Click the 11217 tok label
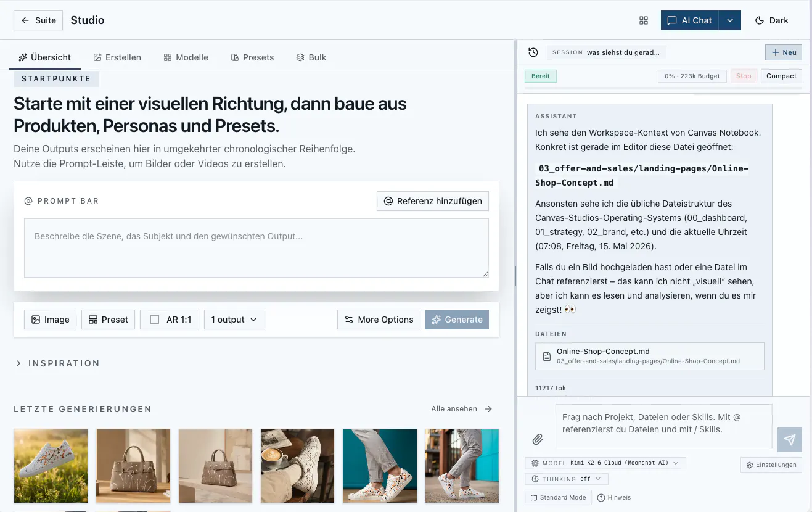Image resolution: width=812 pixels, height=512 pixels. [551, 388]
